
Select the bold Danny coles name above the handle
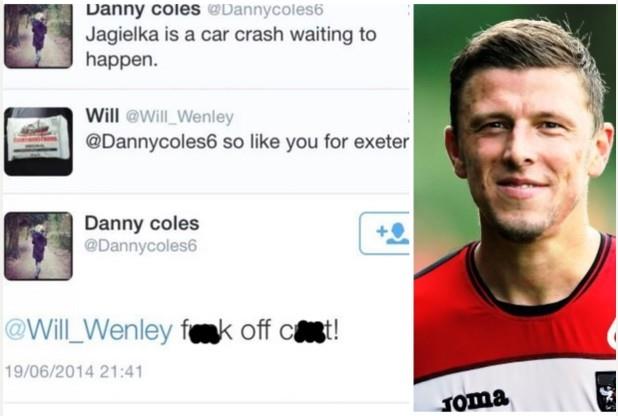(x=142, y=224)
